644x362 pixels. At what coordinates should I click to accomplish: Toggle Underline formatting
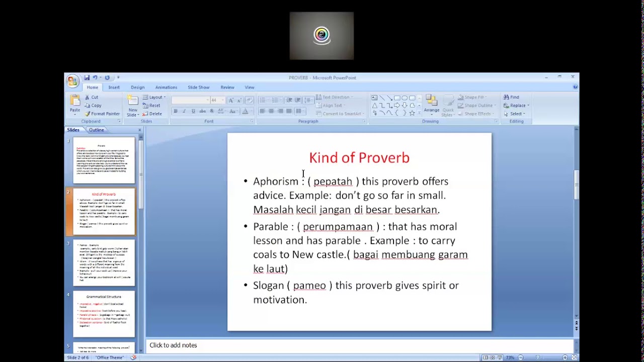click(193, 111)
